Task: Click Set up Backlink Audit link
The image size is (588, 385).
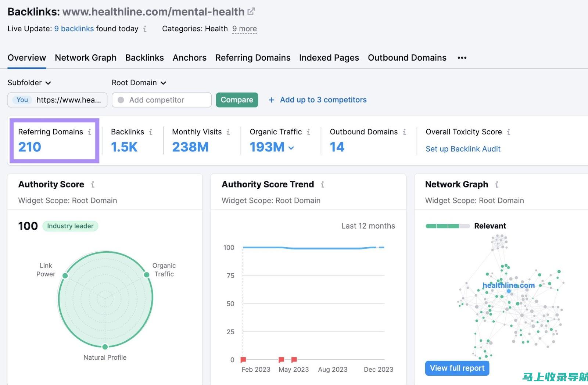Action: point(463,149)
